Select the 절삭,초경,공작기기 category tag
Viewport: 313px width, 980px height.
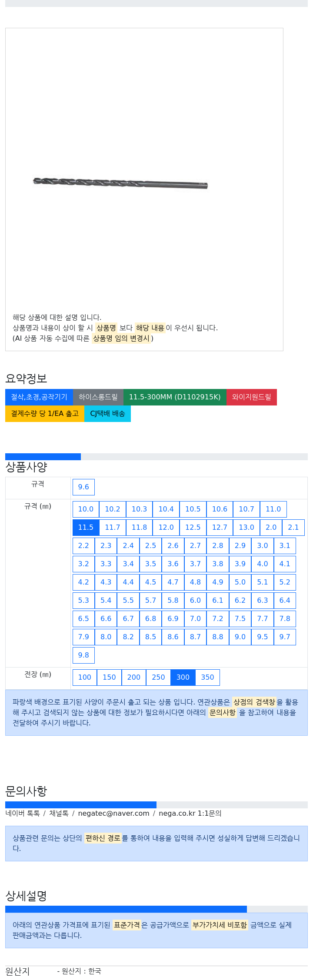(x=39, y=397)
